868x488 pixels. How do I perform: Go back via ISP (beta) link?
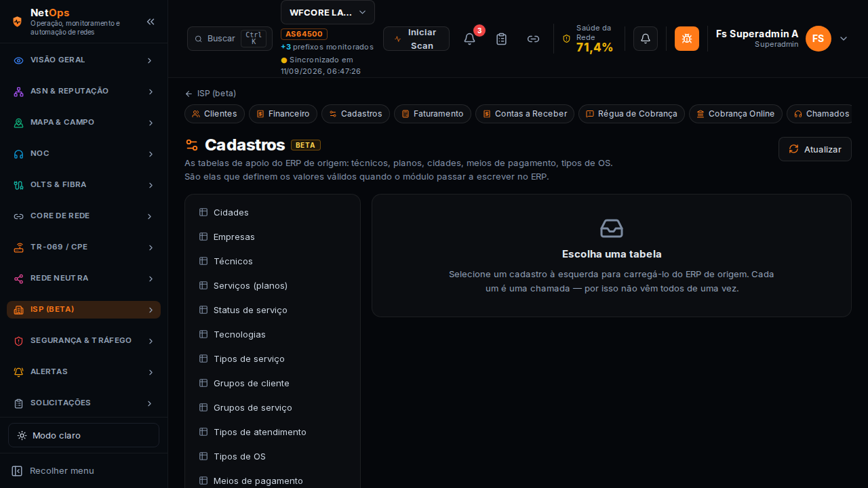tap(210, 94)
